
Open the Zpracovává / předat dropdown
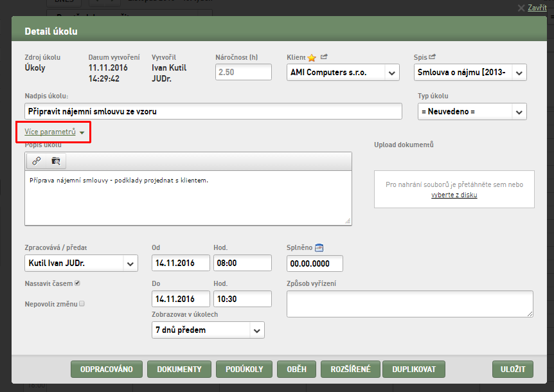pos(81,263)
